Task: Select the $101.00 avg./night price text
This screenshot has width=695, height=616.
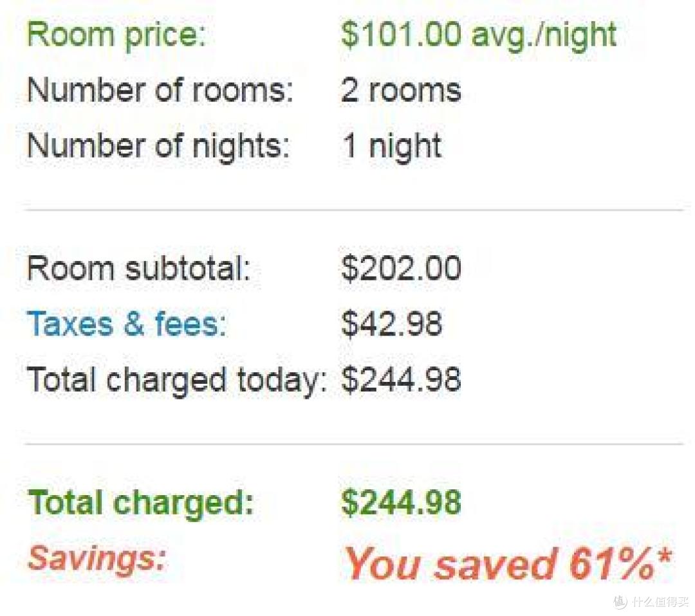Action: pos(479,35)
